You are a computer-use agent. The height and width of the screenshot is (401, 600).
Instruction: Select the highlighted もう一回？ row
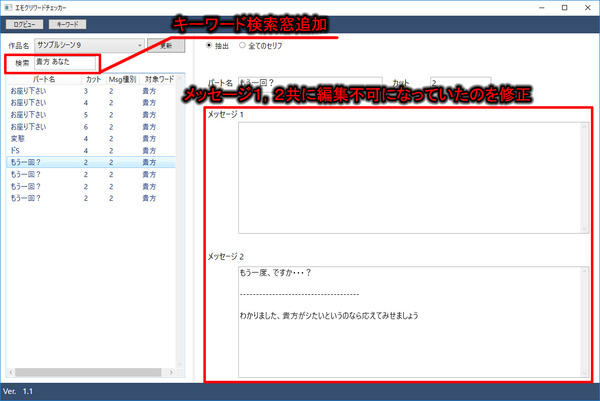click(x=91, y=162)
